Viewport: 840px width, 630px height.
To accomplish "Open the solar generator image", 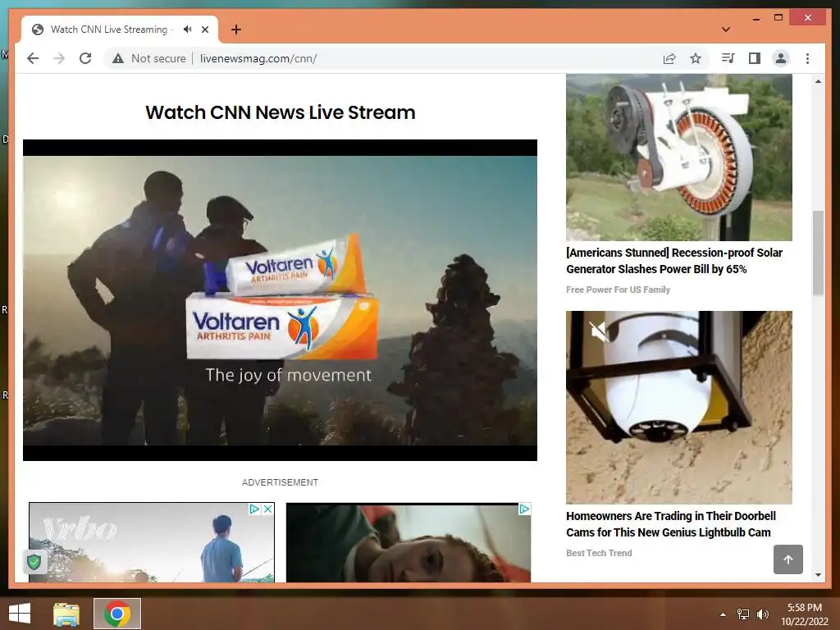I will click(x=678, y=157).
